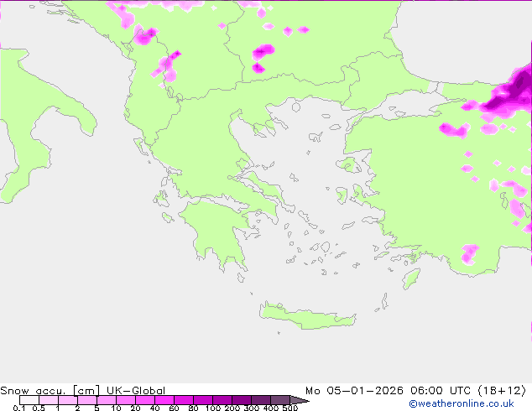Click the 10–20 cm legend swatch
Image resolution: width=532 pixels, height=411 pixels.
(x=126, y=400)
